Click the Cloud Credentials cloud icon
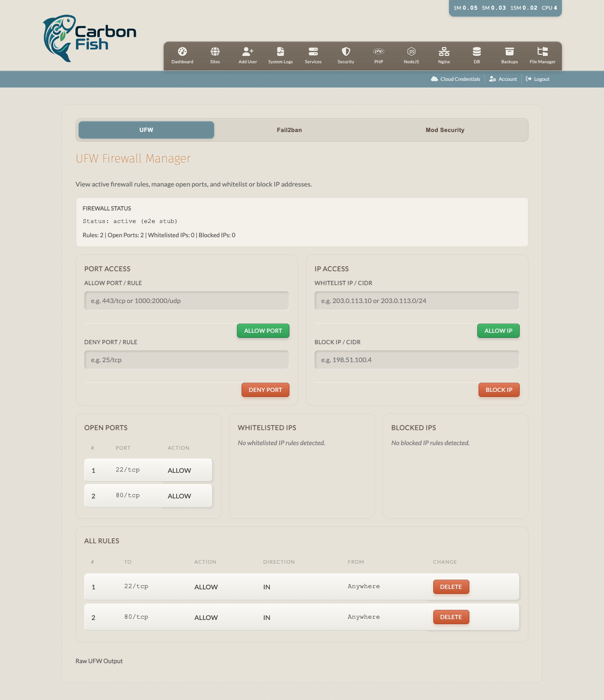Screen dimensions: 604x700 click(435, 79)
